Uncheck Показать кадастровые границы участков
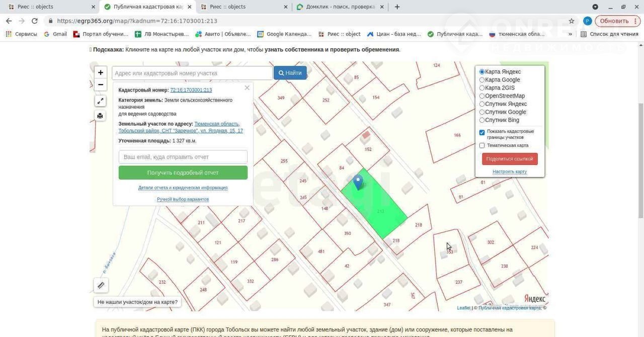This screenshot has height=337, width=644. pyautogui.click(x=482, y=132)
